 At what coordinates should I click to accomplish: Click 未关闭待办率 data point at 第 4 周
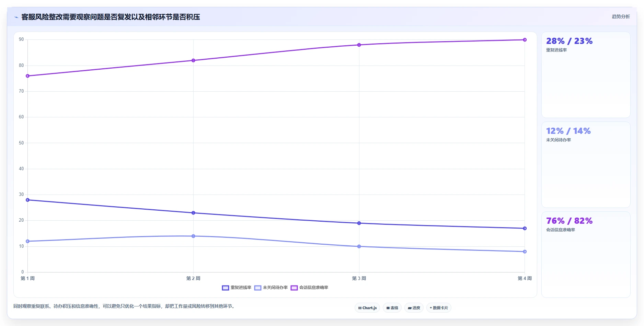click(525, 252)
